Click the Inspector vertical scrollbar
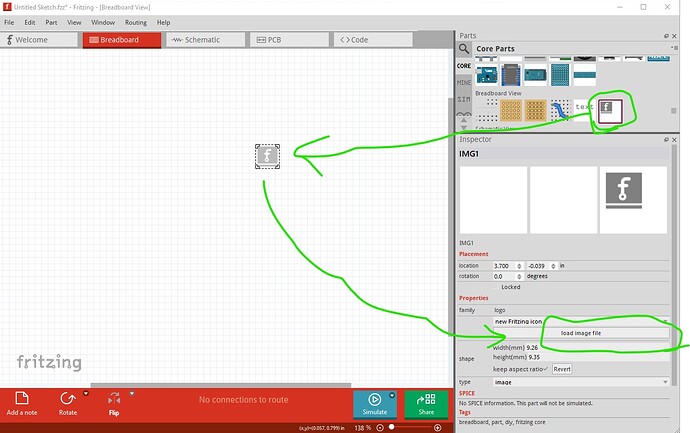The height and width of the screenshot is (433, 690). pos(673,264)
